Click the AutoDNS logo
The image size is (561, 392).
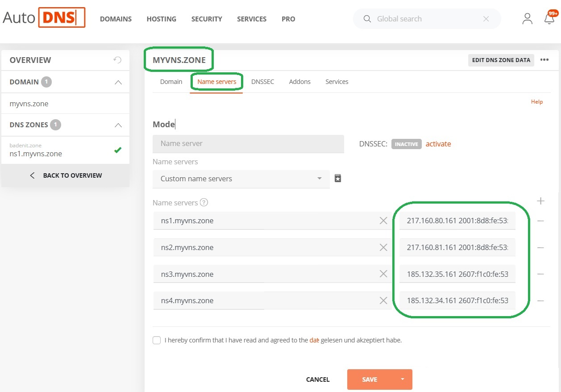pos(44,17)
